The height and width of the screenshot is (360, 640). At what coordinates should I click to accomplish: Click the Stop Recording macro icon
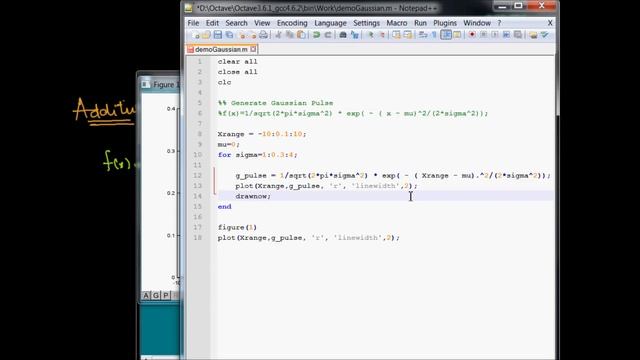click(483, 35)
